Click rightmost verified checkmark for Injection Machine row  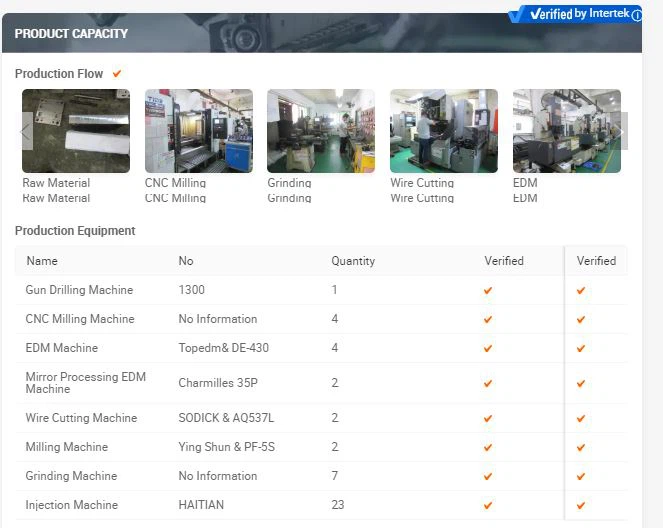(581, 506)
